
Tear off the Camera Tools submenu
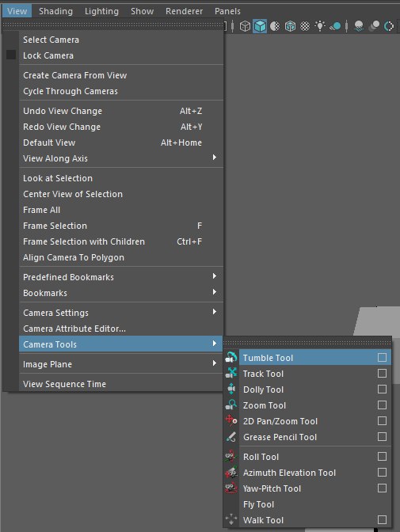[x=307, y=343]
